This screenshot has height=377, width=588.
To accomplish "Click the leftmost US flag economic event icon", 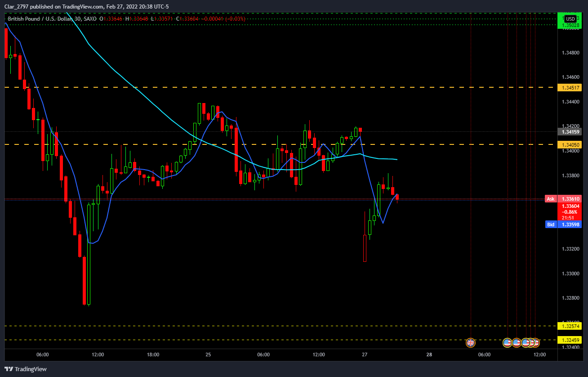I will 507,343.
